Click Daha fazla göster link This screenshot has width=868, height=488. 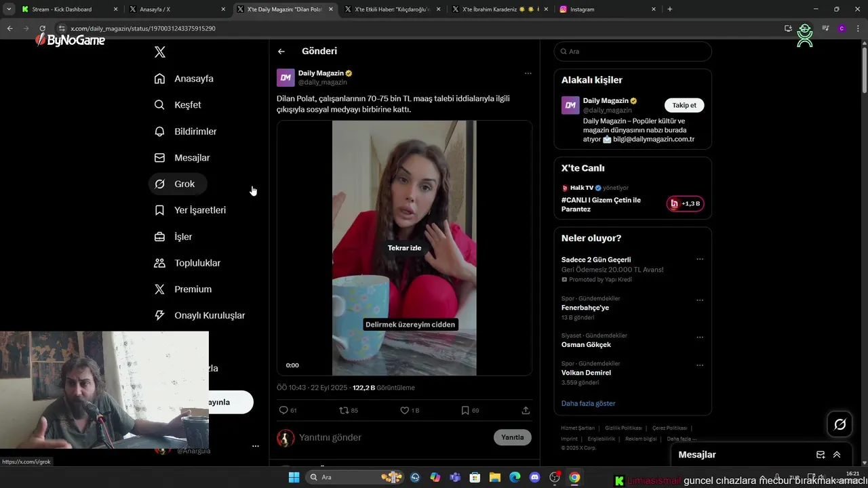click(x=588, y=403)
